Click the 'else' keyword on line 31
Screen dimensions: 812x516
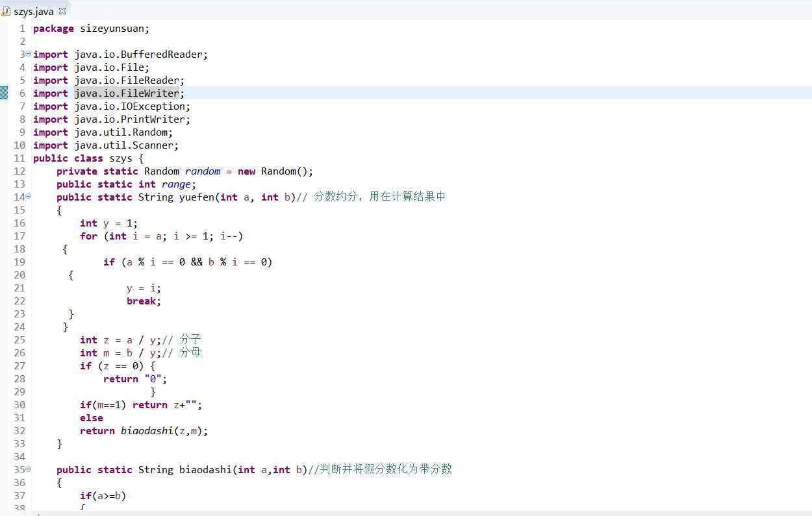click(x=92, y=418)
